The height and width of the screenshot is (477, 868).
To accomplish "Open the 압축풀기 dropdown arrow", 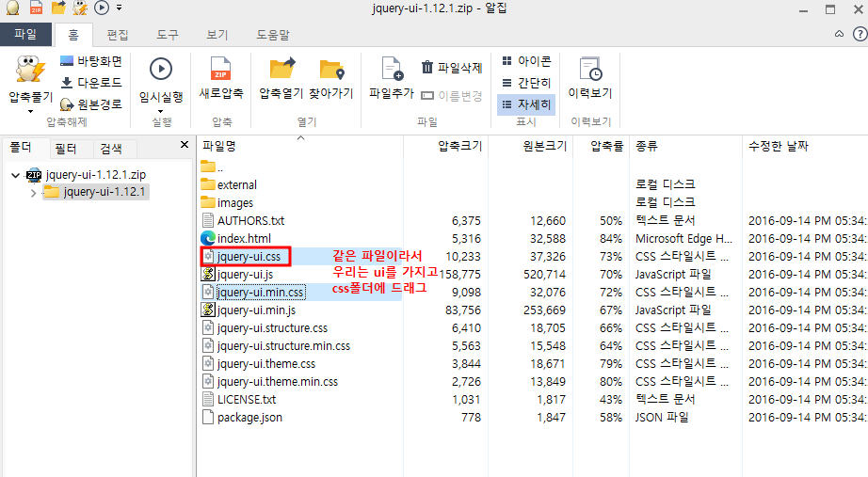I will tap(30, 112).
